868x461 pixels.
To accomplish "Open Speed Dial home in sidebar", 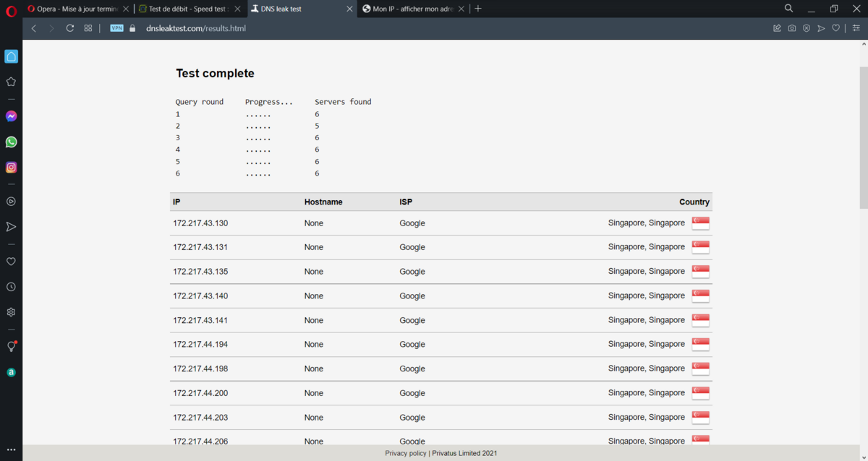I will pyautogui.click(x=11, y=56).
